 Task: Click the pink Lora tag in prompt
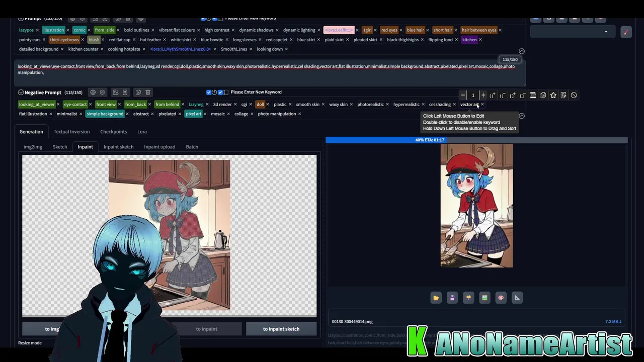339,30
